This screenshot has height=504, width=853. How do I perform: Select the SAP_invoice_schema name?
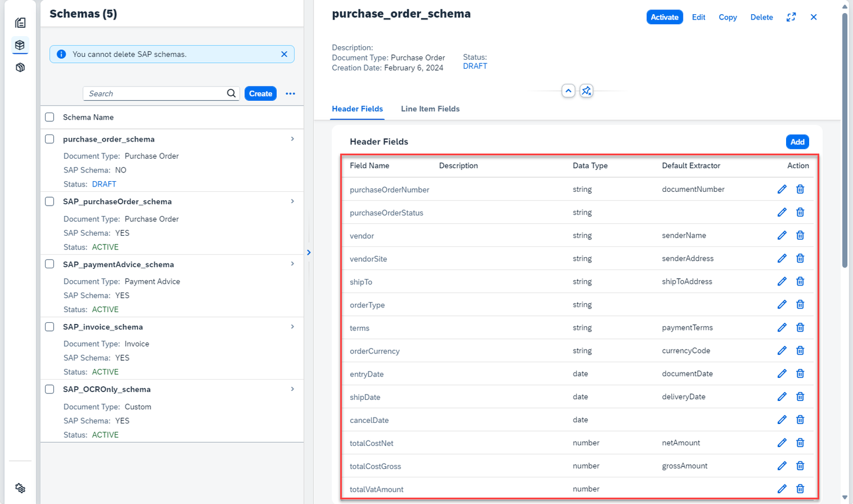102,327
